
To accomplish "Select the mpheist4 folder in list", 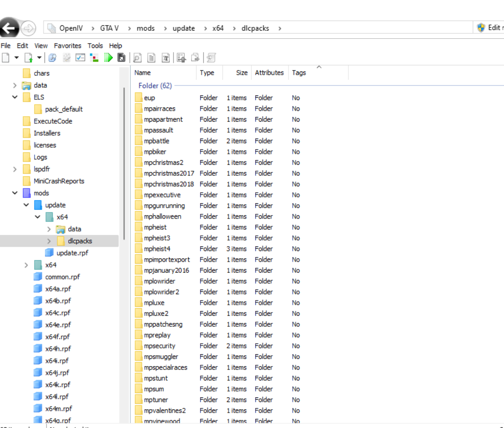I will coord(157,249).
